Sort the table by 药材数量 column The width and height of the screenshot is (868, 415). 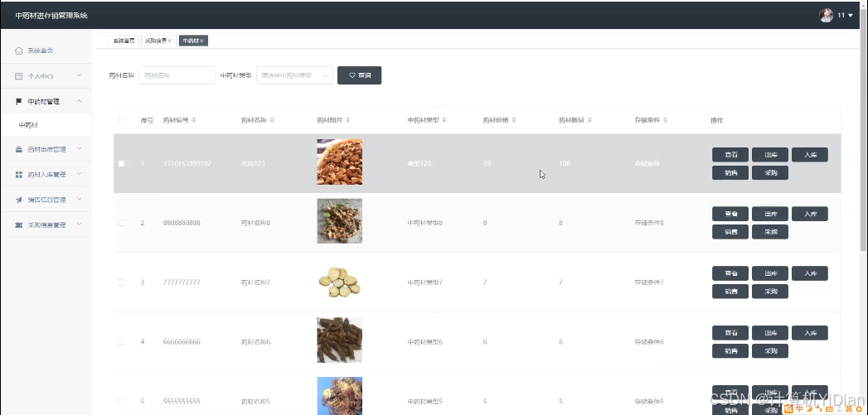click(589, 120)
